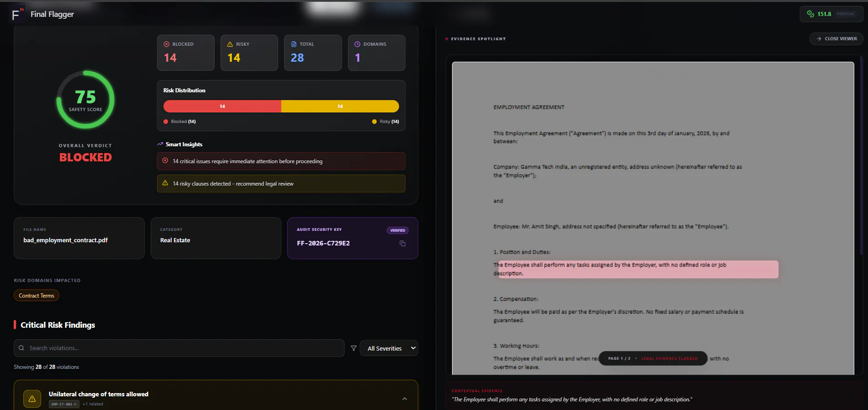
Task: Close the evidence viewer
Action: pos(836,39)
